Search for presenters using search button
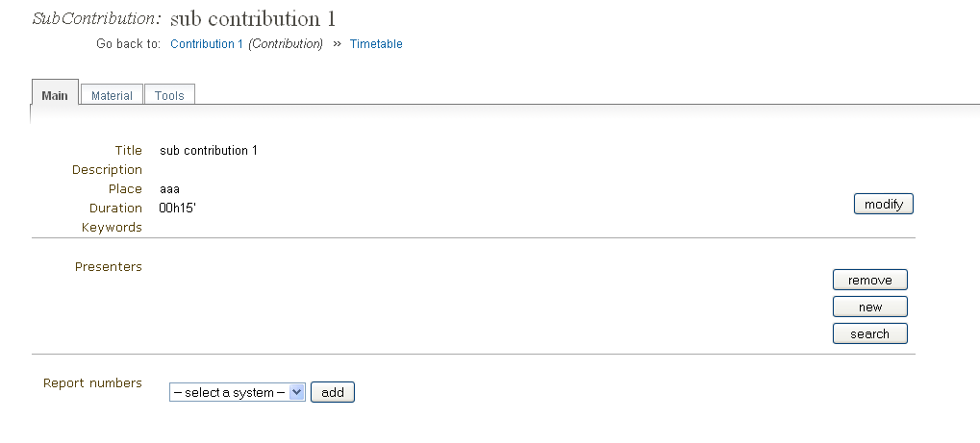 tap(869, 333)
